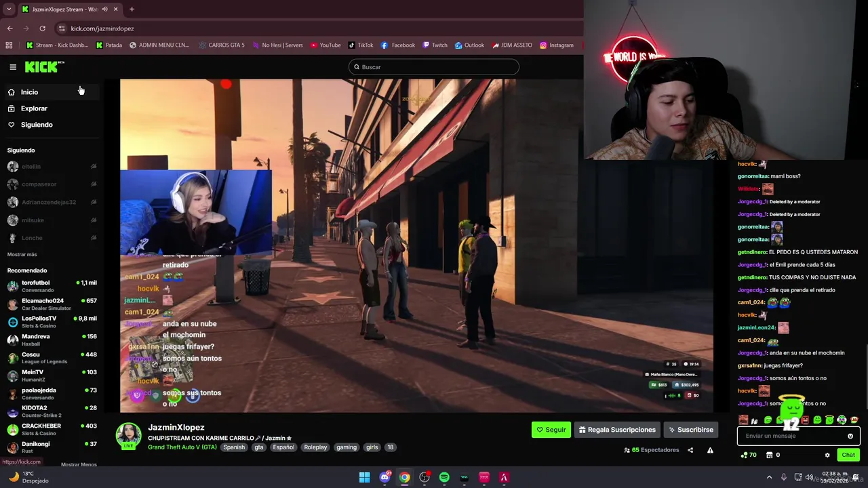Open the Chrome apps grid icon
868x488 pixels.
tap(9, 45)
